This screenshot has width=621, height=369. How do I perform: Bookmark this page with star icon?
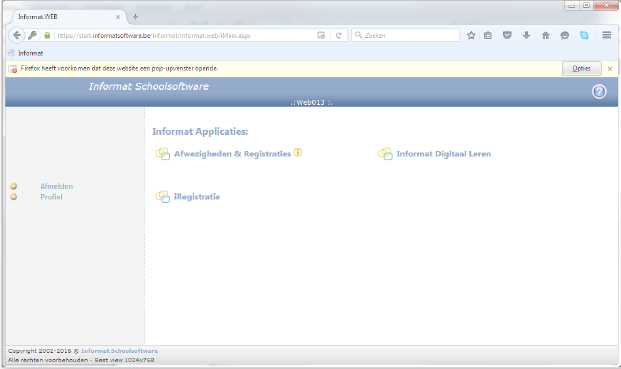pos(471,35)
